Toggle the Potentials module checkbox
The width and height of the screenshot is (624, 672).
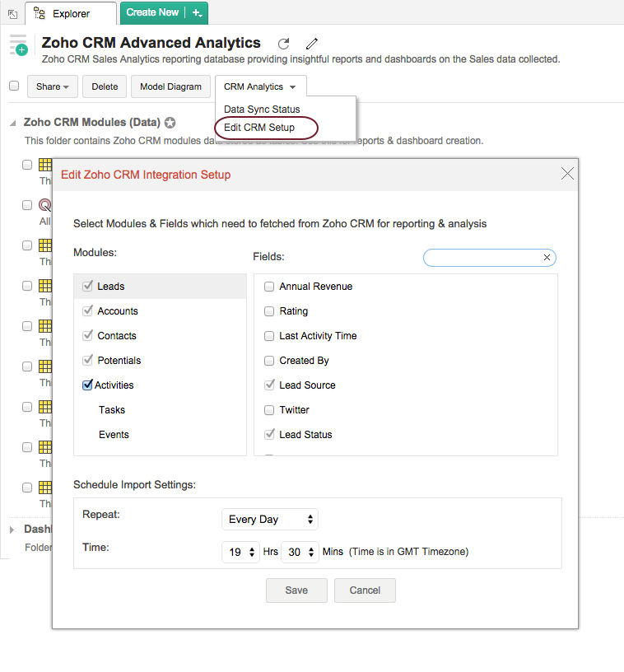[88, 360]
